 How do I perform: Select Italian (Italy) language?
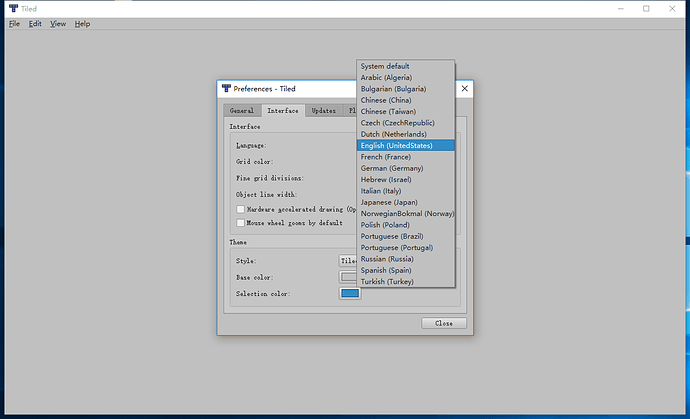(x=405, y=191)
